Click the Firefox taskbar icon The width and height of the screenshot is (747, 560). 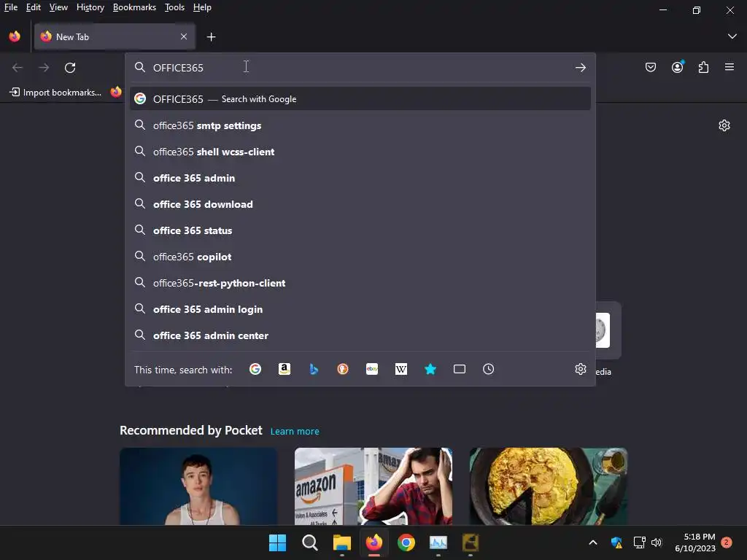tap(374, 542)
